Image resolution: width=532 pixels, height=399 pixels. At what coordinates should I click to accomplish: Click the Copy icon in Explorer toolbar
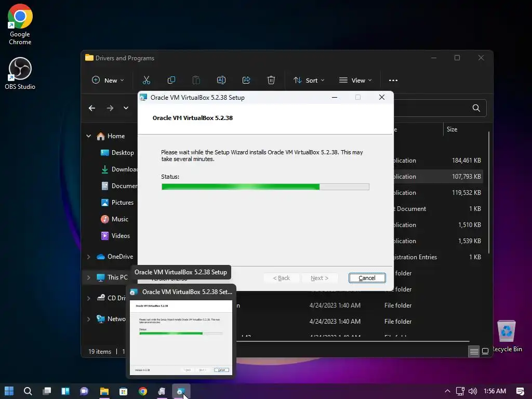coord(171,81)
